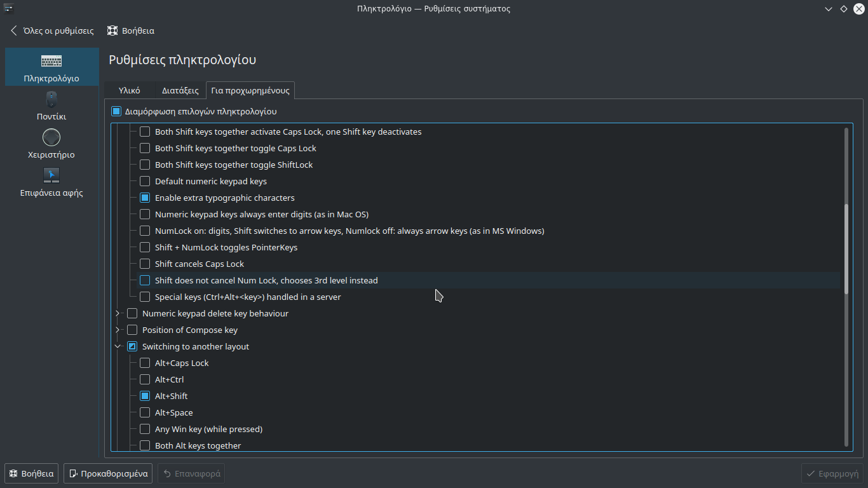Check Any Win key (while pressed)
868x488 pixels.
[145, 429]
